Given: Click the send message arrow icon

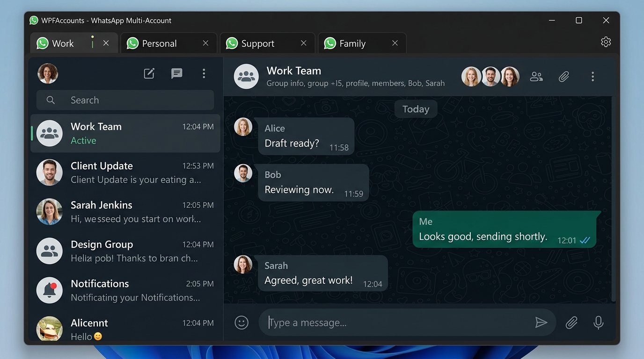Looking at the screenshot, I should click(541, 323).
